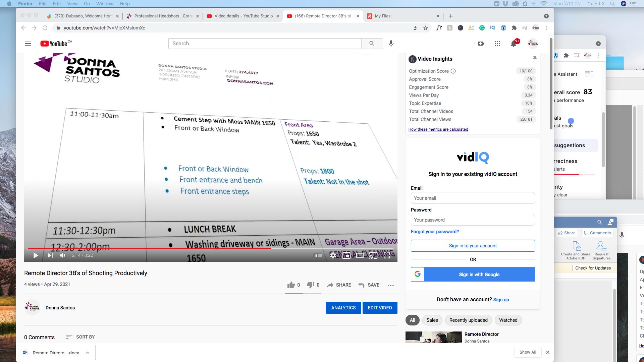
Task: Close the downloads bar
Action: [548, 352]
